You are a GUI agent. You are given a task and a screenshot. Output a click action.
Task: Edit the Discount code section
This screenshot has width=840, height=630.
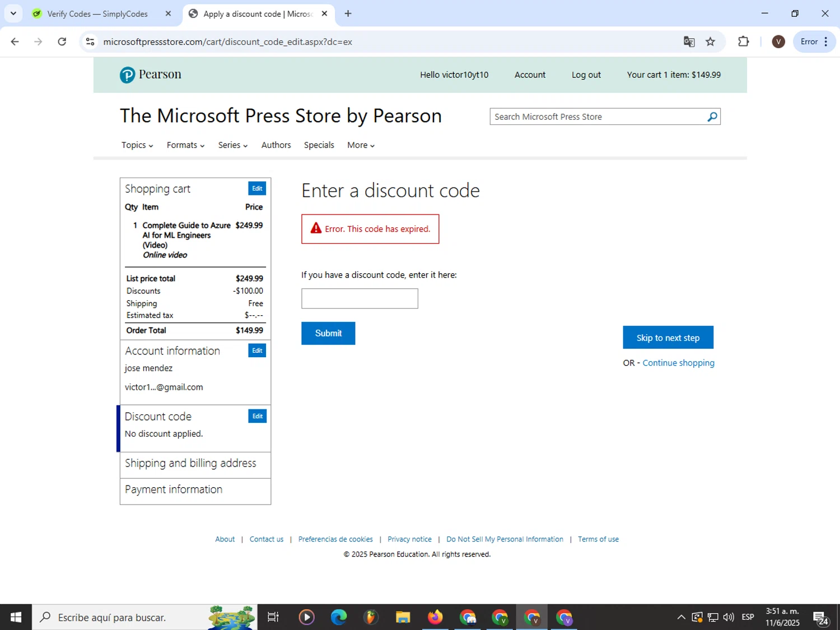(257, 416)
